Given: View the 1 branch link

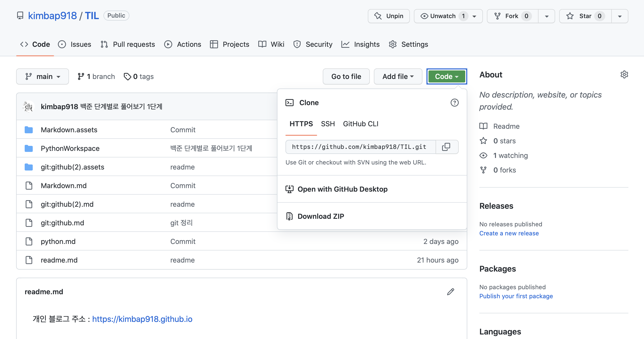Looking at the screenshot, I should point(96,76).
